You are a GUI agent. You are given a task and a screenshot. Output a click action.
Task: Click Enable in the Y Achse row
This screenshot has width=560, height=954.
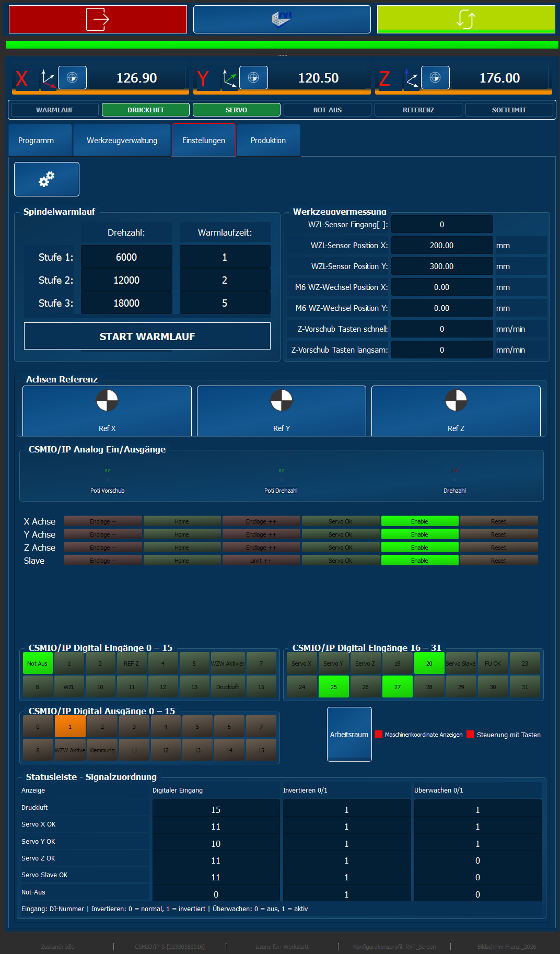click(420, 534)
